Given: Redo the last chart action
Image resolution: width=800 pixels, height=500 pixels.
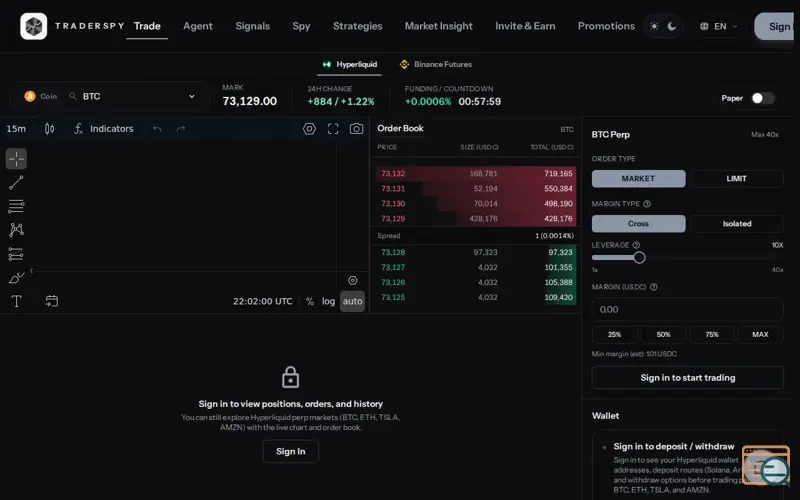Looking at the screenshot, I should [181, 129].
